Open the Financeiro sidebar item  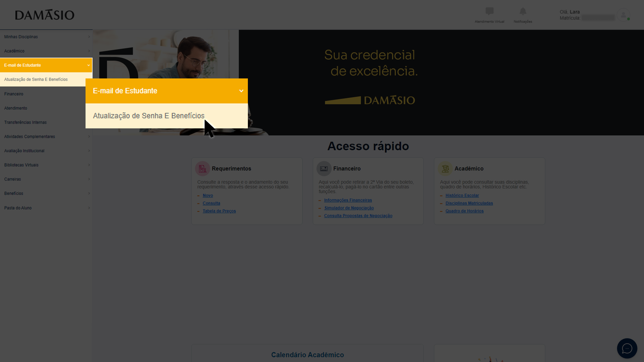[x=46, y=94]
